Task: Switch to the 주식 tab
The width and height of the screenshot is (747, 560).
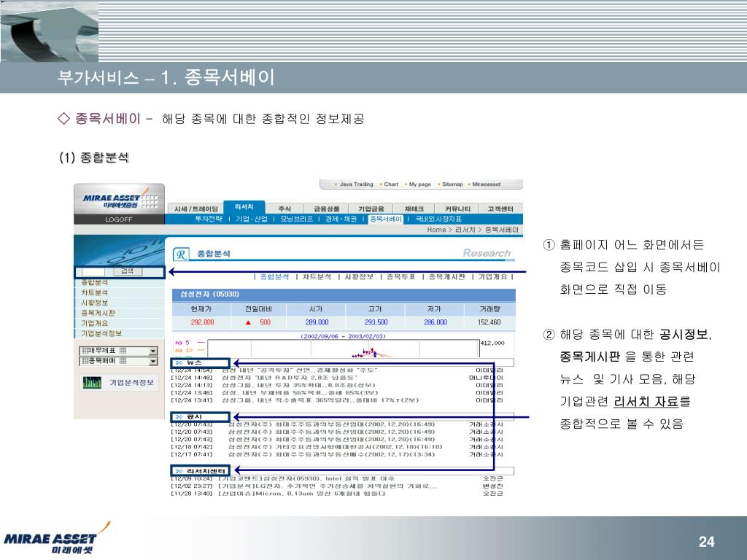Action: click(x=285, y=209)
